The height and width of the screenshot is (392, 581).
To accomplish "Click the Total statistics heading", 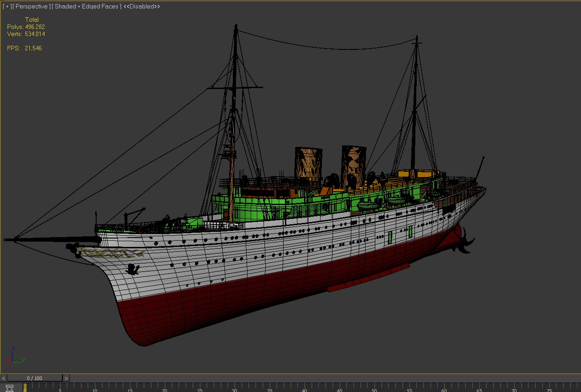I will [x=32, y=20].
